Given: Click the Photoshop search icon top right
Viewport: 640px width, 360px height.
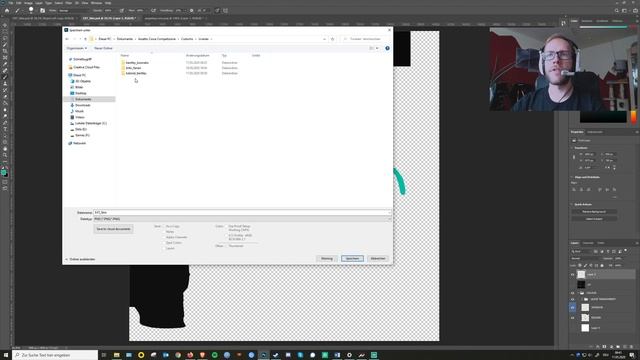Looking at the screenshot, I should click(616, 11).
